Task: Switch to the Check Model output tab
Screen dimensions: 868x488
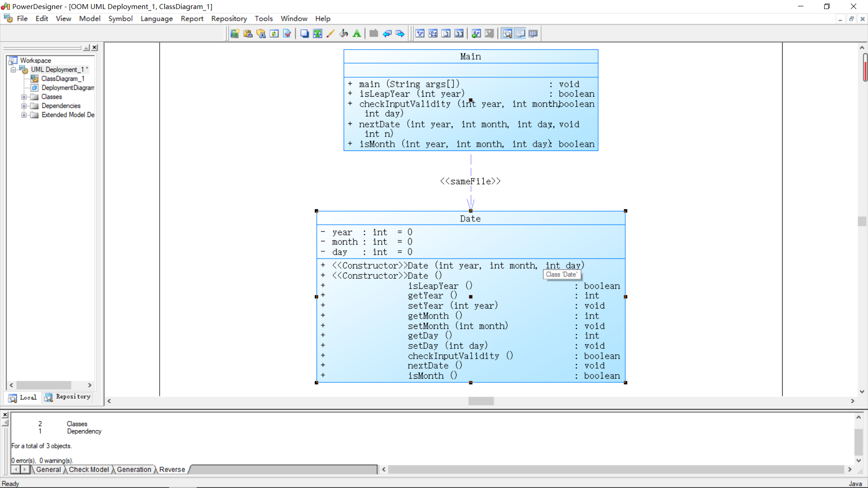Action: [89, 469]
